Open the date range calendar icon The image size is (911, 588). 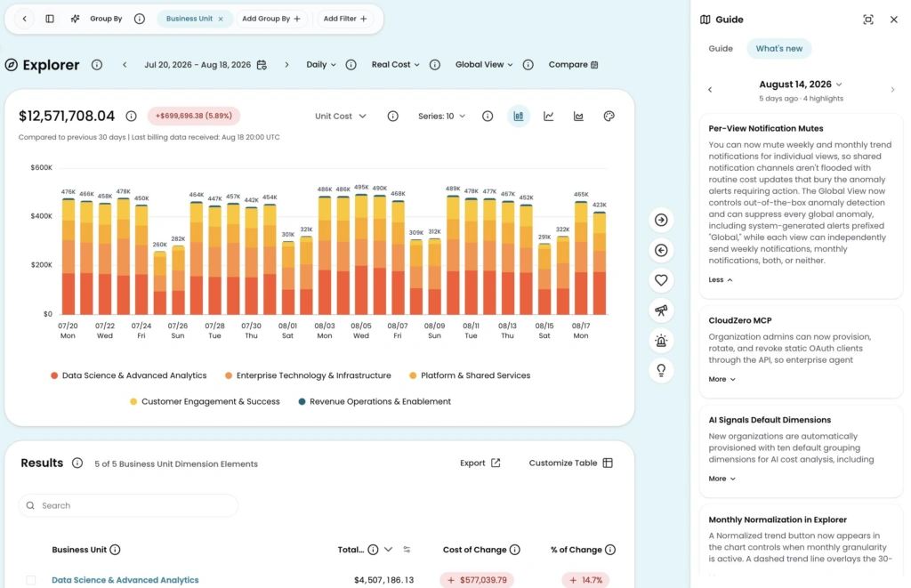click(262, 65)
